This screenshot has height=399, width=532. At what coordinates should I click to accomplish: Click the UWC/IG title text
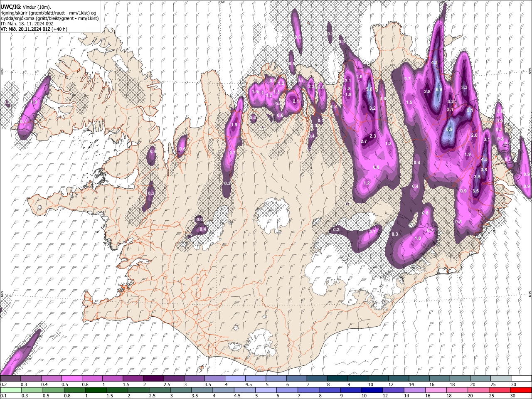click(x=10, y=7)
